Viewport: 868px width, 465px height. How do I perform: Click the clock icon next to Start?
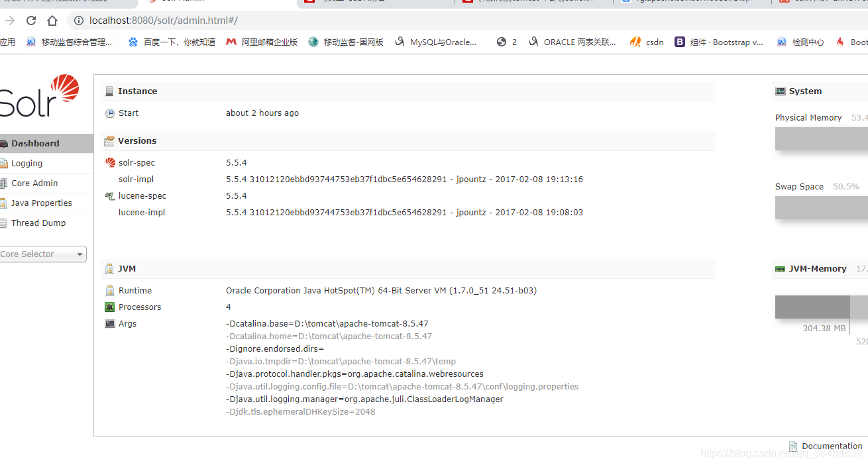(110, 113)
